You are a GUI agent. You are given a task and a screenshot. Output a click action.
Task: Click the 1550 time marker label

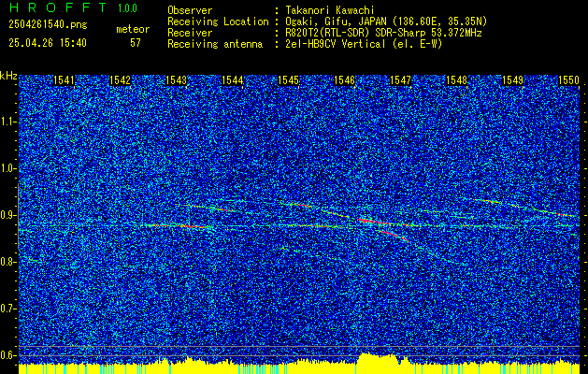569,80
